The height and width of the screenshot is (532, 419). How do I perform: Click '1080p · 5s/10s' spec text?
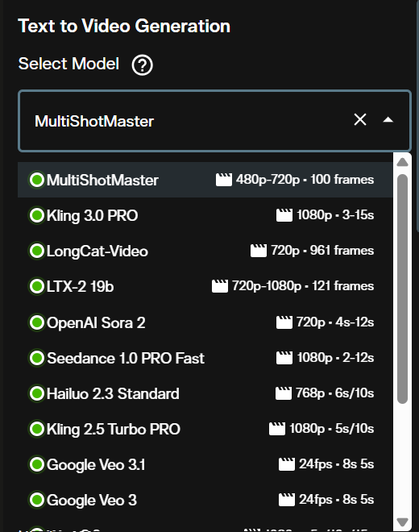click(x=332, y=429)
